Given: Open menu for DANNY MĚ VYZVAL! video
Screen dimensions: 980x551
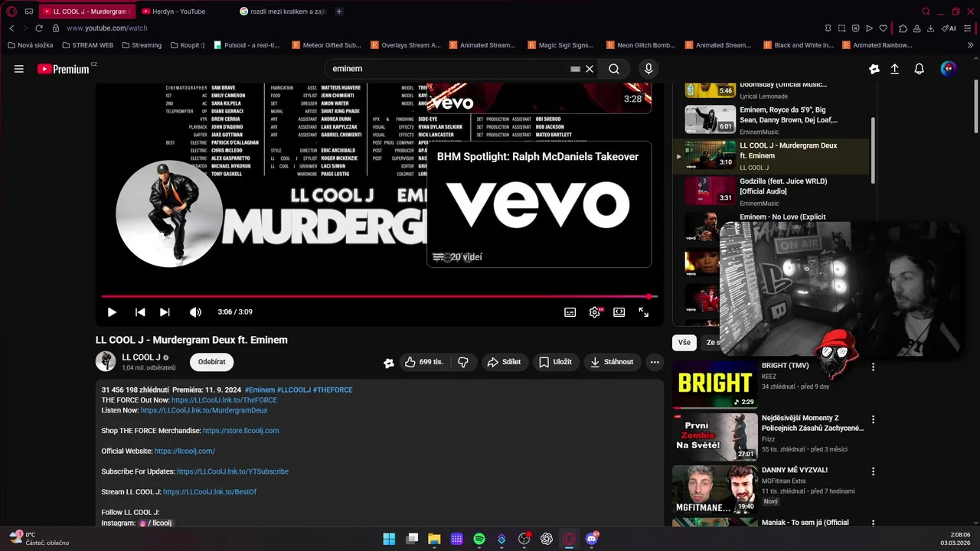Looking at the screenshot, I should (873, 471).
